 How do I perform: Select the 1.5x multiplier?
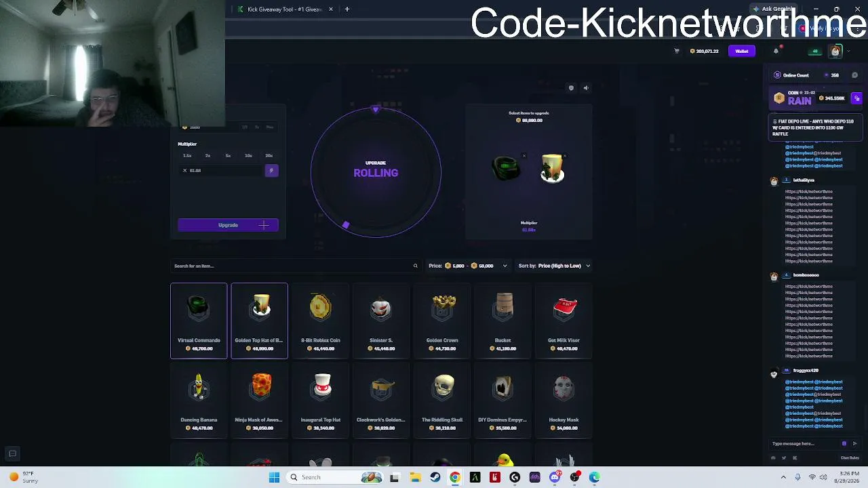coord(187,156)
